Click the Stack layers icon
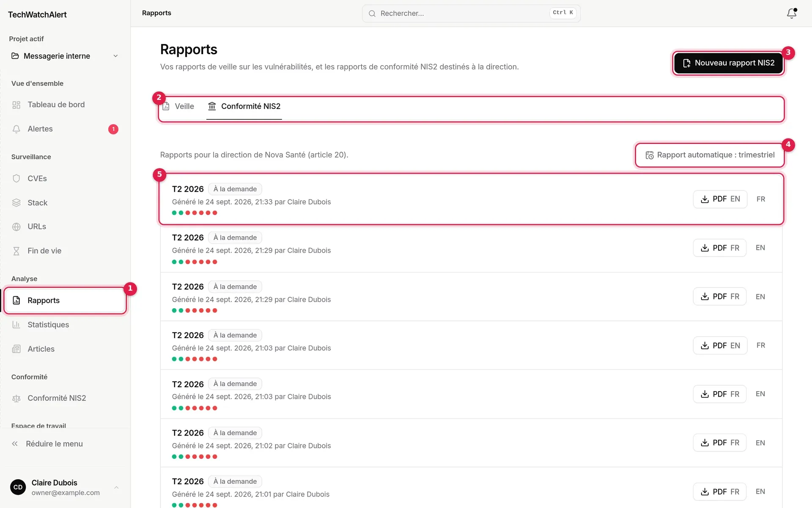The height and width of the screenshot is (508, 812). 16,203
